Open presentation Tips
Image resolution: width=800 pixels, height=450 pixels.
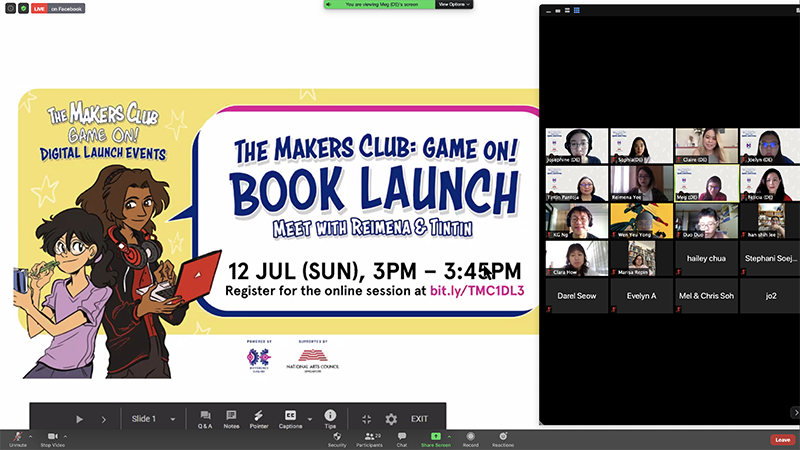[x=330, y=419]
